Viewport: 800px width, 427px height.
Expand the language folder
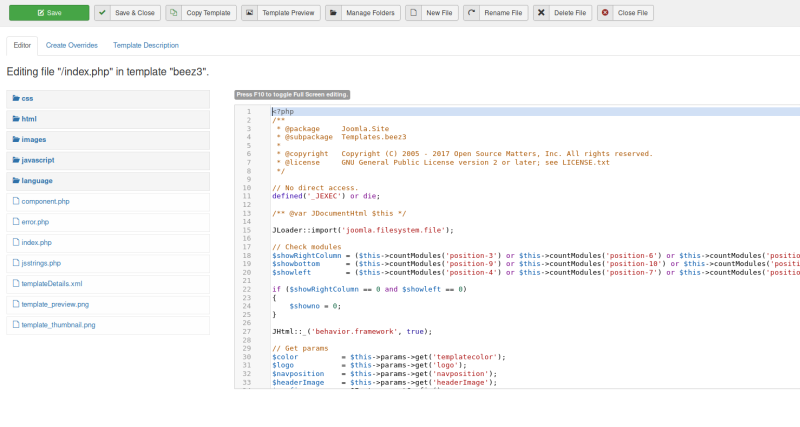pos(36,181)
